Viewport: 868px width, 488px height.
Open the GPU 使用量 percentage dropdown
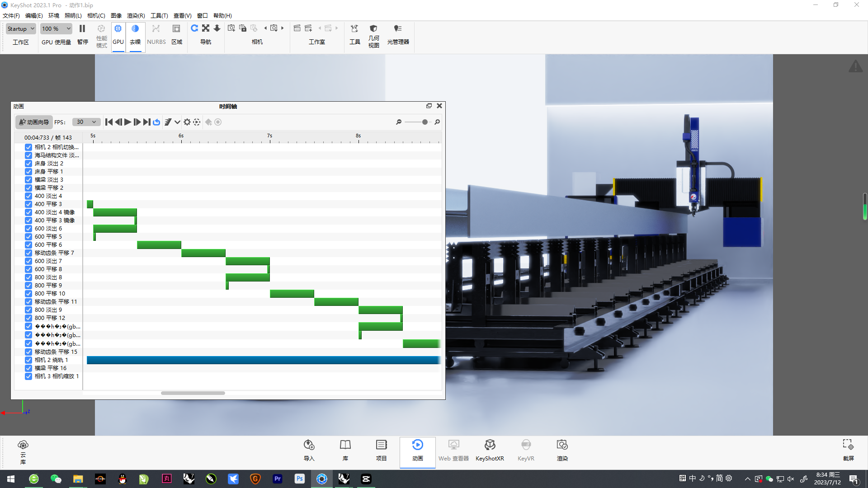(56, 28)
